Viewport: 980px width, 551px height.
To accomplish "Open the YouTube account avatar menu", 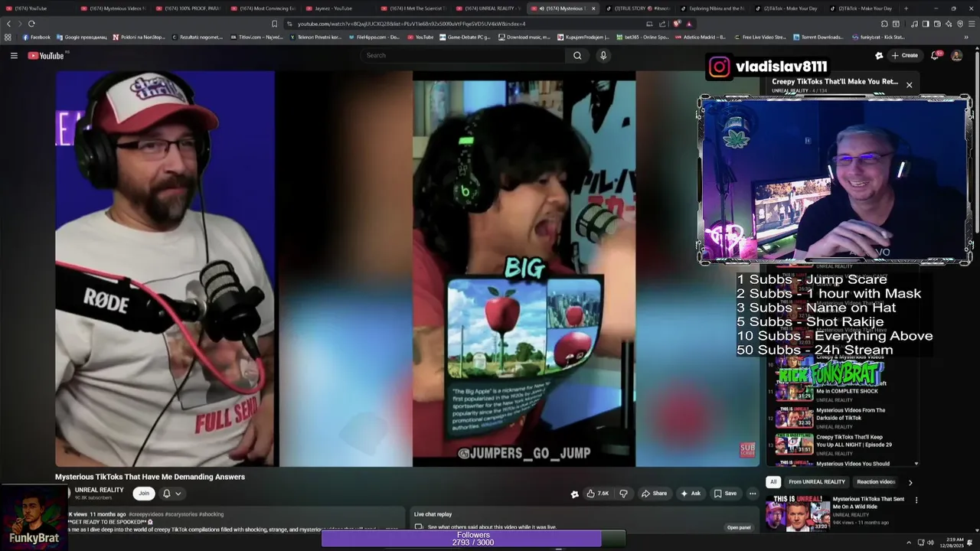I will 956,55.
